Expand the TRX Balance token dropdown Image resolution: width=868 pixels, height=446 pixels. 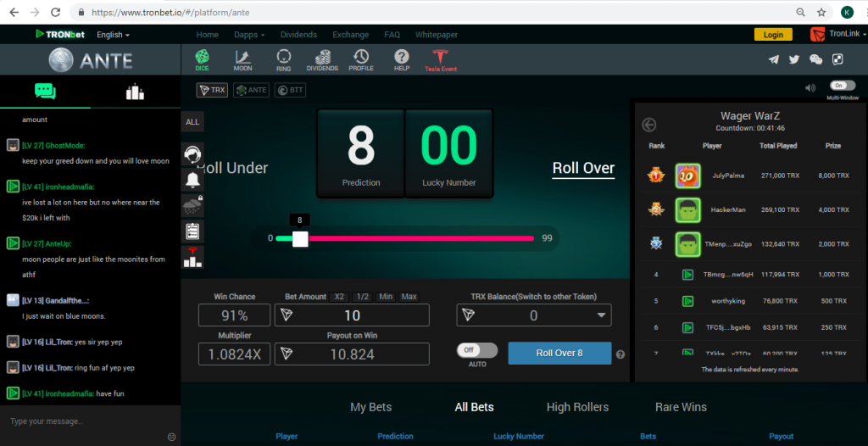[x=601, y=315]
